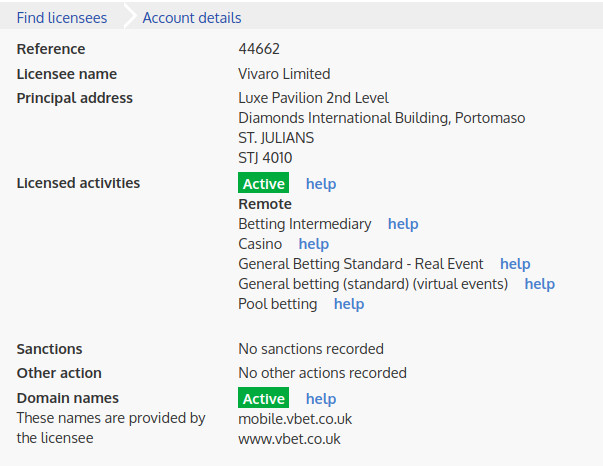This screenshot has height=466, width=603.
Task: Click help next to Licensed activities Active badge
Action: point(321,183)
